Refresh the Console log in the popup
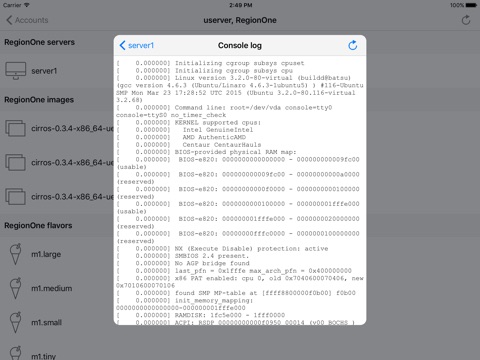This screenshot has height=360, width=480. coord(353,45)
